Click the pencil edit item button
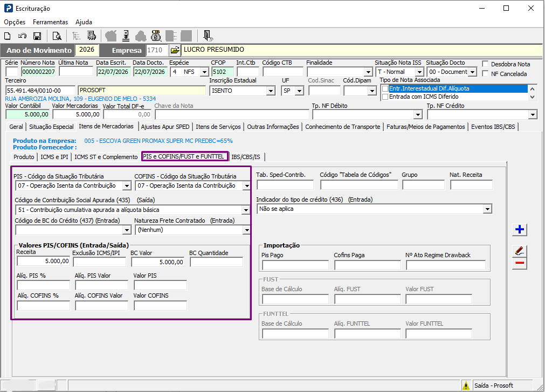The image size is (545, 392). click(520, 251)
